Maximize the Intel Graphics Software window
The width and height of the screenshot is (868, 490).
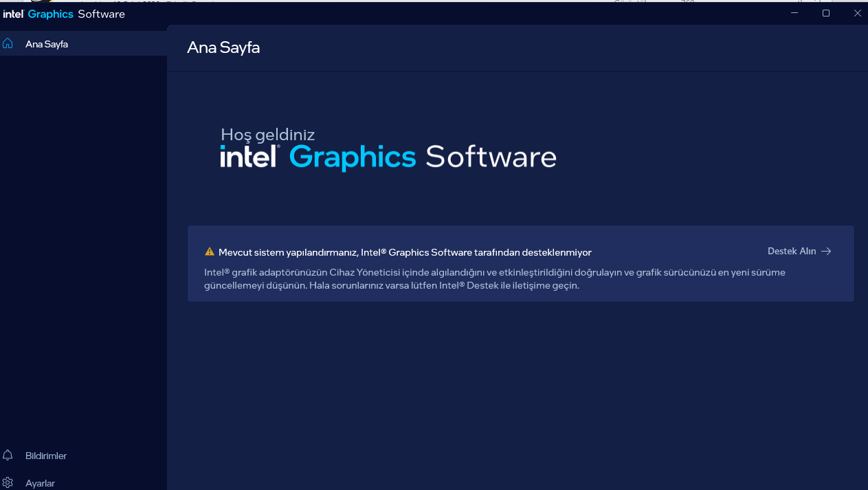point(826,13)
